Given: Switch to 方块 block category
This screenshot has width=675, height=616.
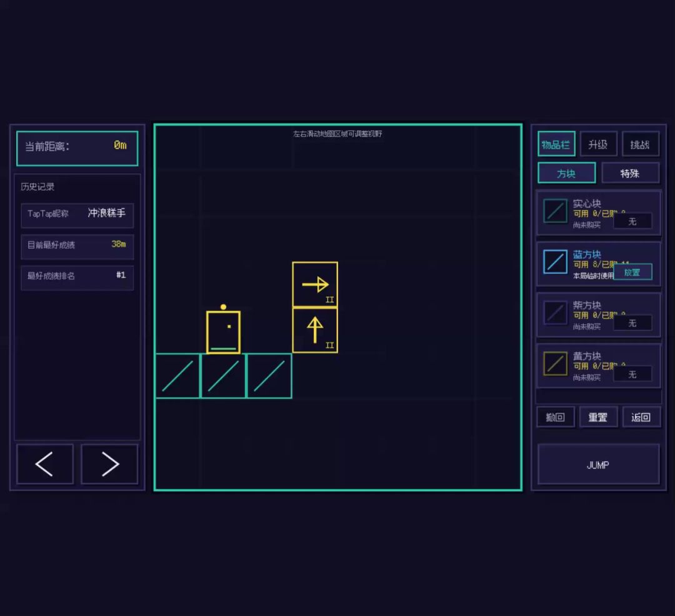Looking at the screenshot, I should click(566, 173).
